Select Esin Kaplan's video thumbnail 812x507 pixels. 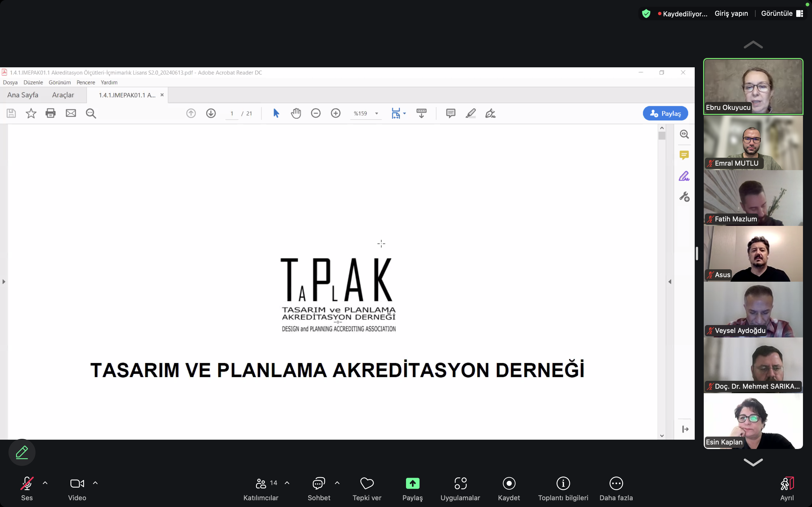[x=753, y=421]
